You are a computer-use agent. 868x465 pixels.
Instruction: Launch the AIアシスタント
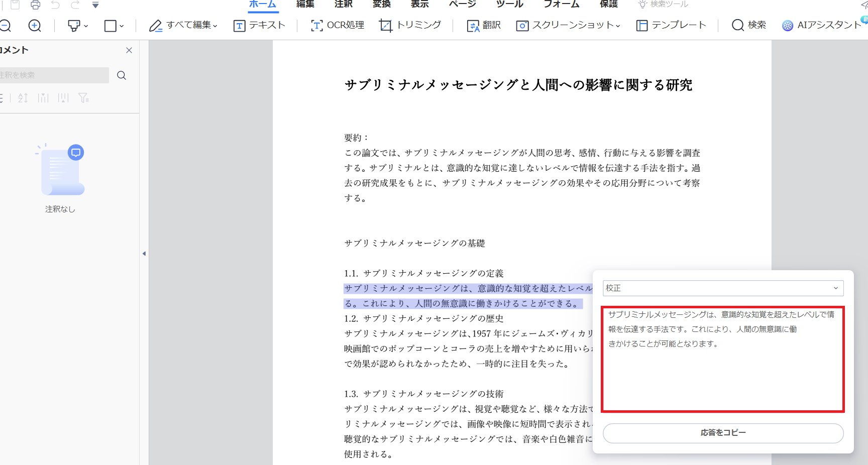(x=821, y=25)
